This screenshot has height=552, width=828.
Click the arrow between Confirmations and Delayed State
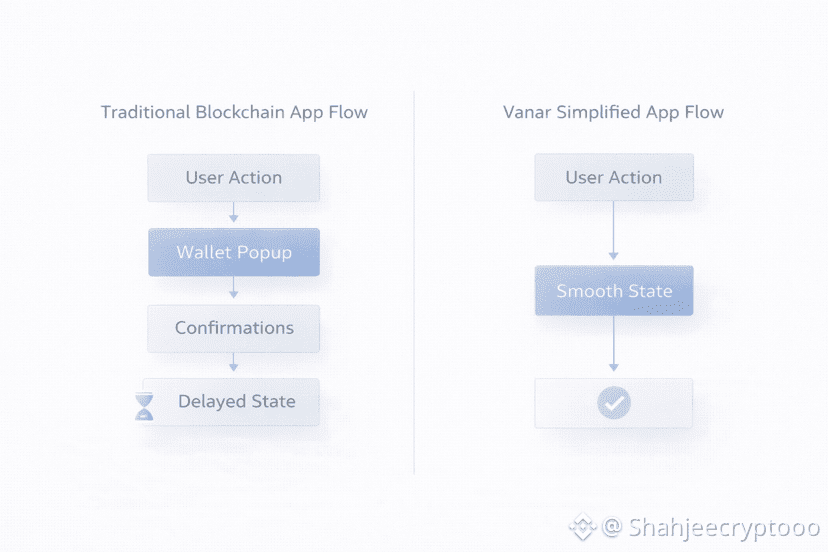(x=233, y=363)
